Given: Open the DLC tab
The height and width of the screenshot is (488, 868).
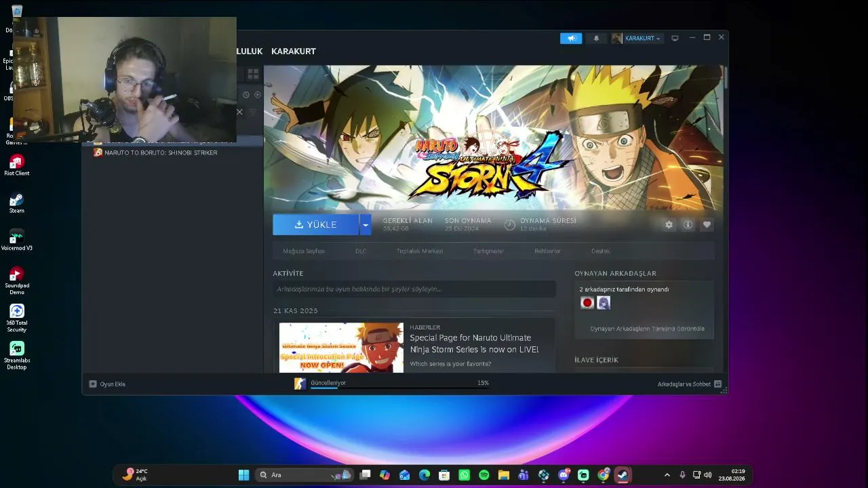Looking at the screenshot, I should point(361,251).
